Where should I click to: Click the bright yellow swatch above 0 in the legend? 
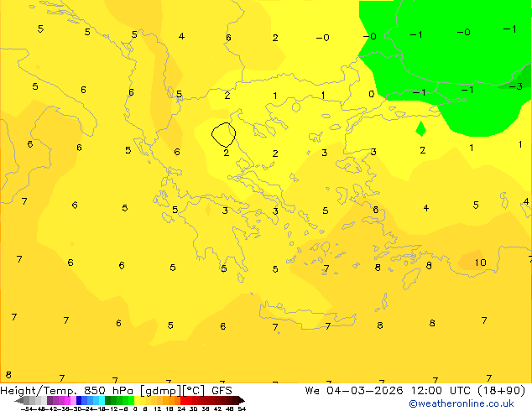tap(137, 400)
